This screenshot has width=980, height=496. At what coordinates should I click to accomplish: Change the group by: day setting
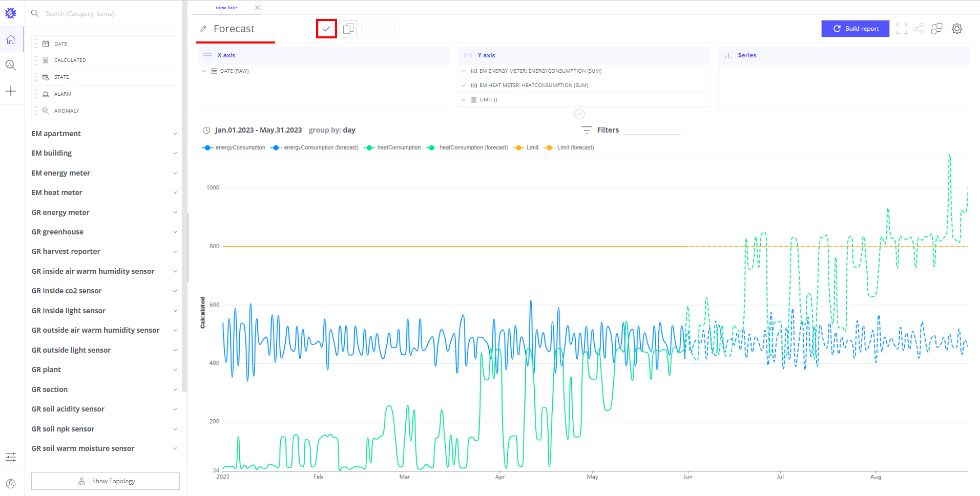click(332, 130)
